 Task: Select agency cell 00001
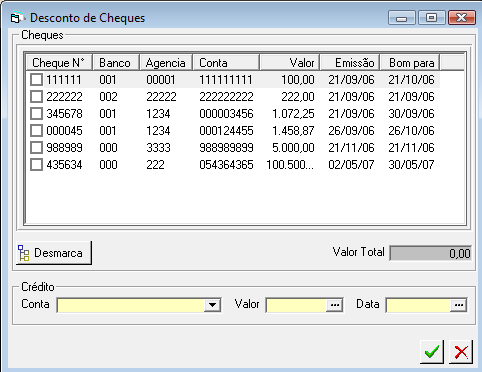click(x=161, y=80)
